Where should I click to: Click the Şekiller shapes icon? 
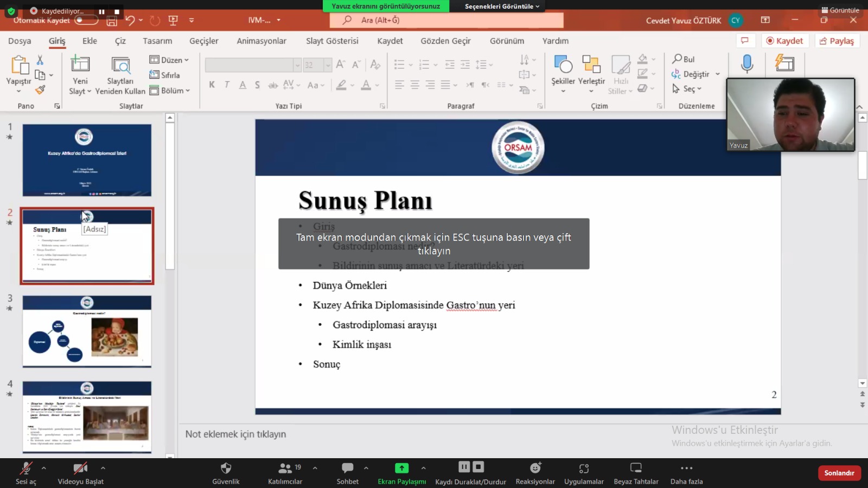pyautogui.click(x=563, y=64)
